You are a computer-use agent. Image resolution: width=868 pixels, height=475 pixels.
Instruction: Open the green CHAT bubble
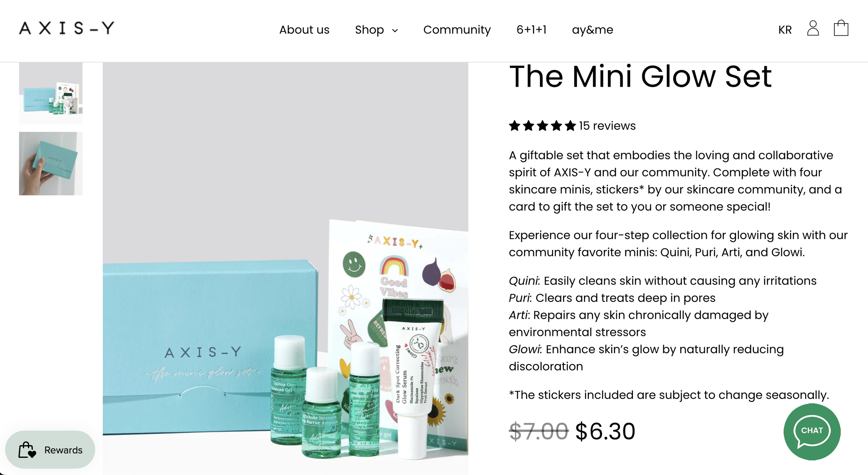point(812,432)
